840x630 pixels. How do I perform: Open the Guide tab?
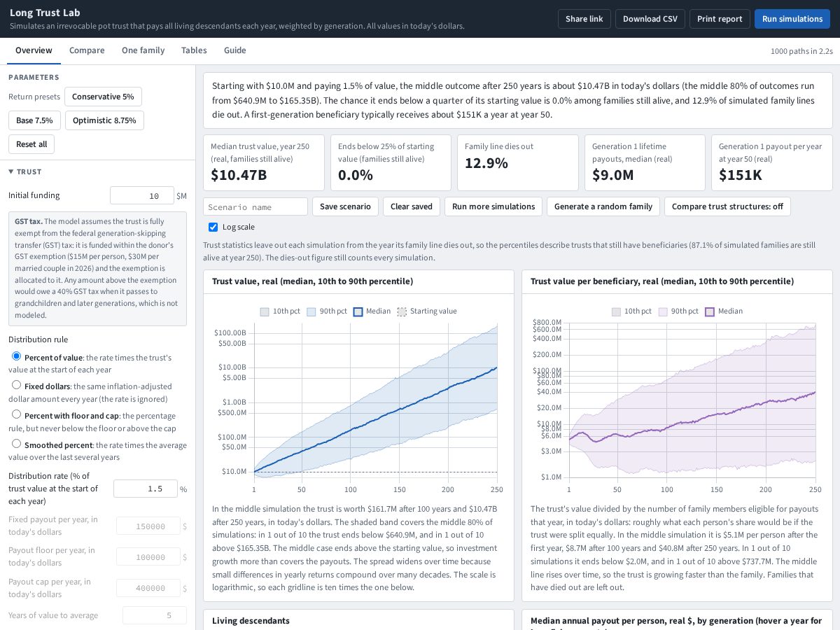coord(235,50)
